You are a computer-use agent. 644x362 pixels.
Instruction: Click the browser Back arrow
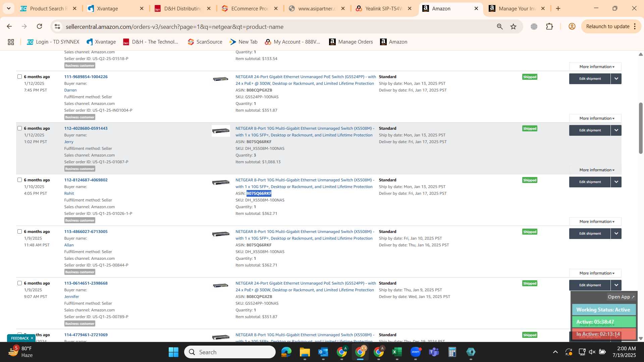click(9, 26)
